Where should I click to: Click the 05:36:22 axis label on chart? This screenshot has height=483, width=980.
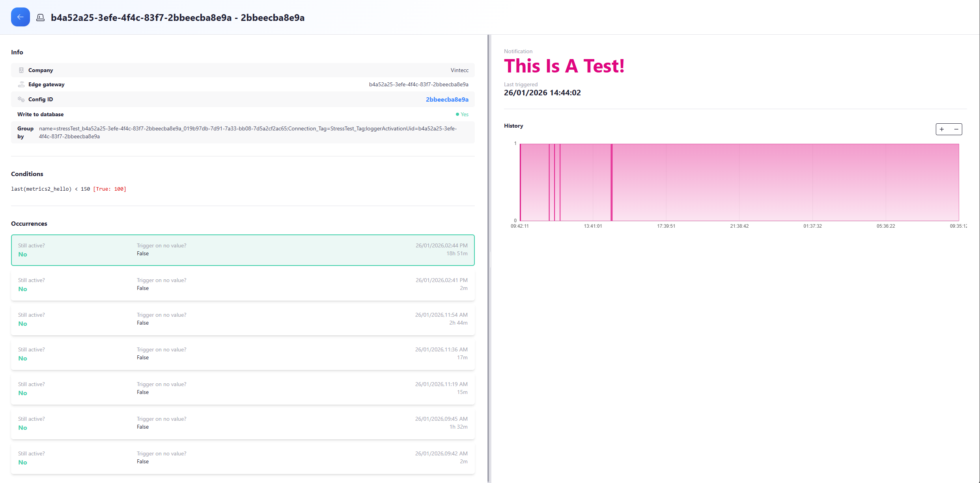(886, 226)
